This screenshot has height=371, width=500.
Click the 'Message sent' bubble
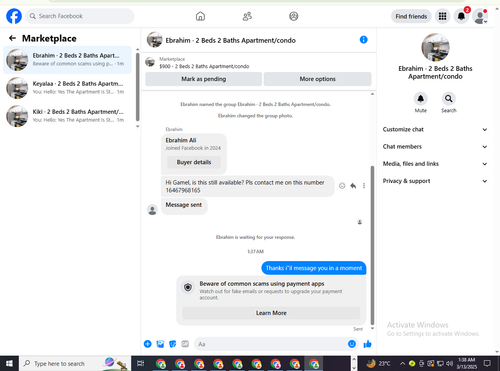point(184,205)
